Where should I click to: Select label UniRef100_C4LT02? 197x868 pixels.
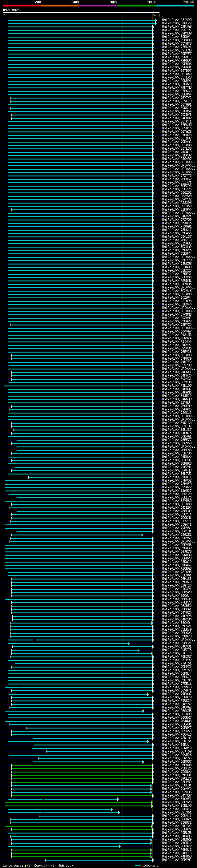point(177,826)
